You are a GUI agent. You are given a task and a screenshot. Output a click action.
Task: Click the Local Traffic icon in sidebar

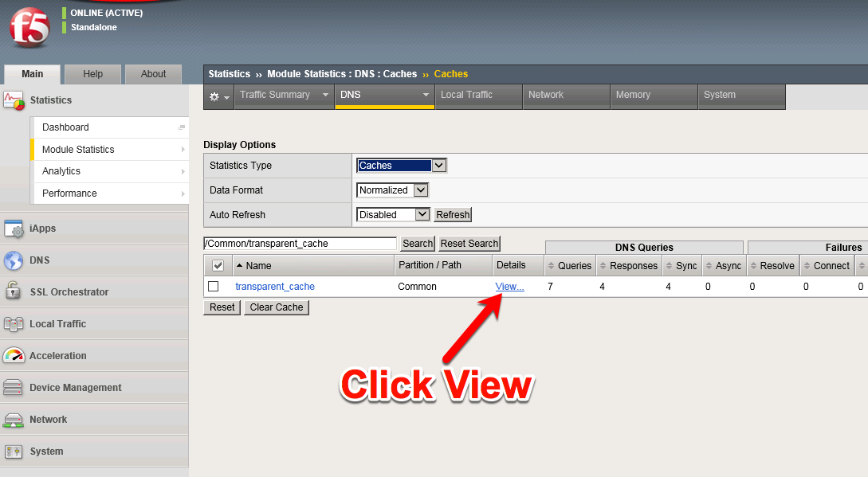(14, 324)
